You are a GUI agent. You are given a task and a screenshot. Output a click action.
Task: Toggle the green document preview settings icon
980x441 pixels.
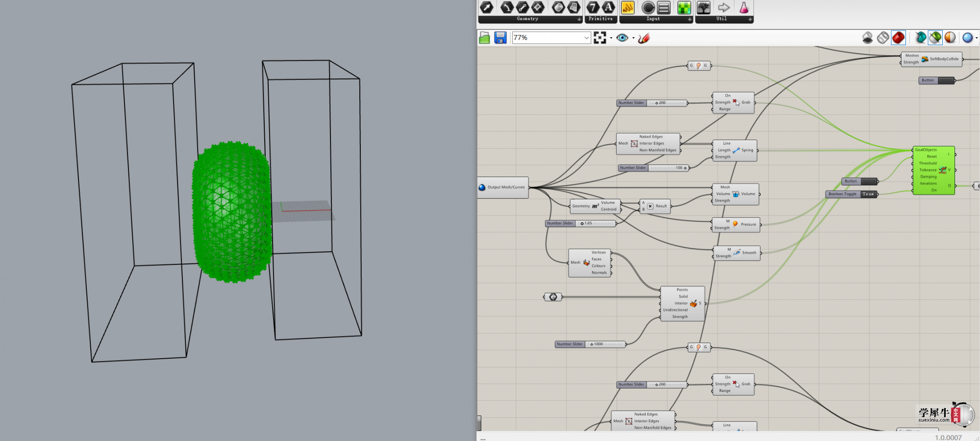(x=935, y=38)
